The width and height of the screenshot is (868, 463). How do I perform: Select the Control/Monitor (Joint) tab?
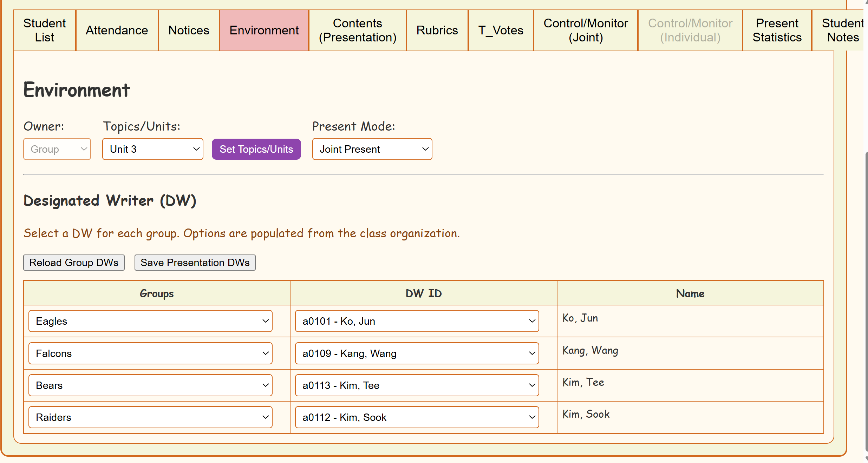[x=586, y=30]
